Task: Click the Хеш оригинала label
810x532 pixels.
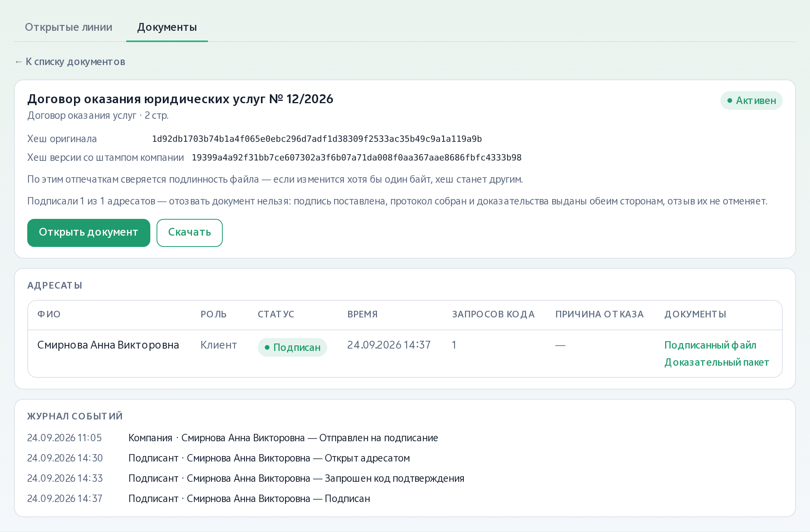Action: tap(62, 139)
